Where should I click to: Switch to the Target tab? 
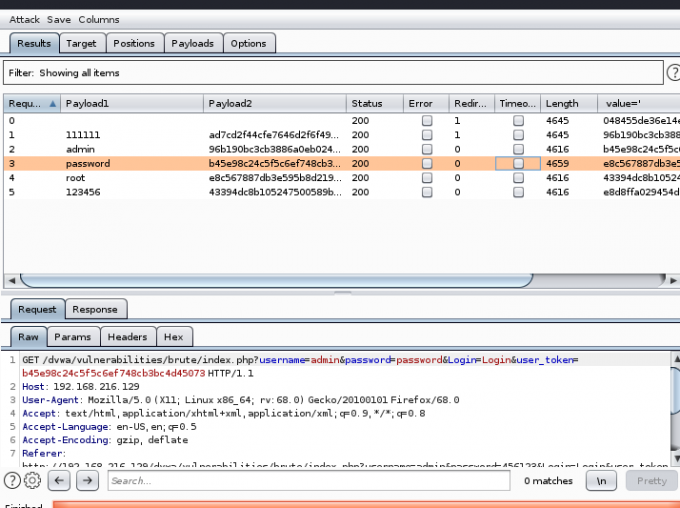(x=82, y=43)
